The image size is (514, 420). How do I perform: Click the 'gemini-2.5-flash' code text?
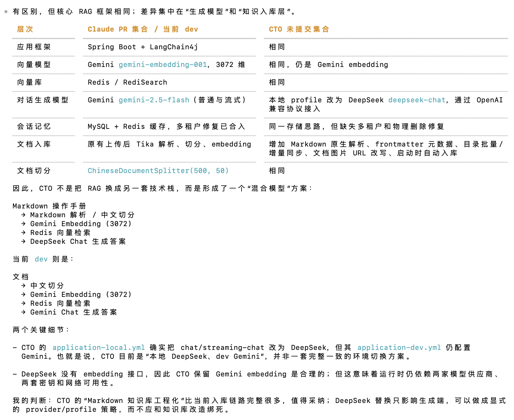[154, 100]
